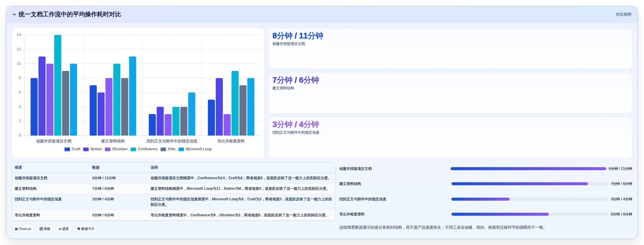Toggle the Confluence legend item
Screen dimensions: 644x245
click(x=144, y=149)
